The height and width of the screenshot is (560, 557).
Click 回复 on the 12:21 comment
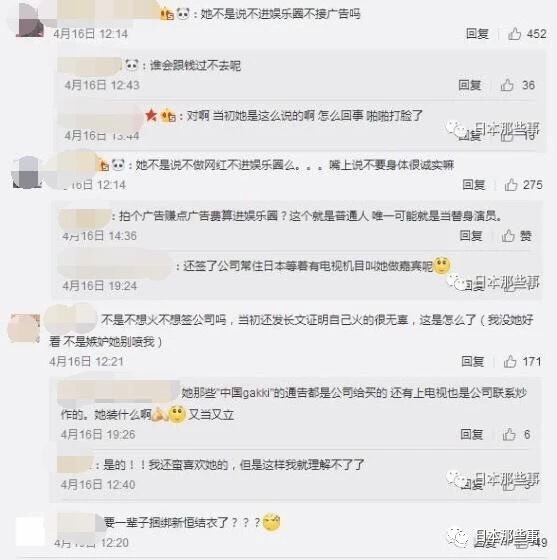(472, 361)
